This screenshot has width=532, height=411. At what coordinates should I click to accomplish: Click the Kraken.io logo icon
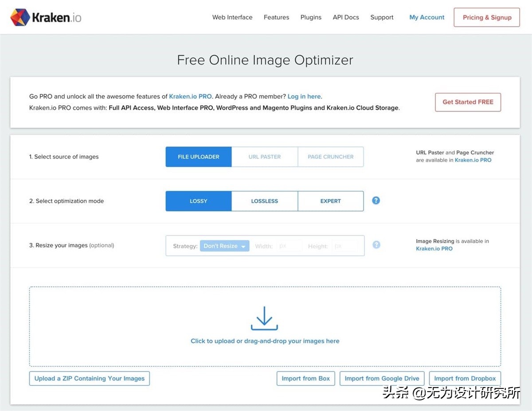coord(20,17)
